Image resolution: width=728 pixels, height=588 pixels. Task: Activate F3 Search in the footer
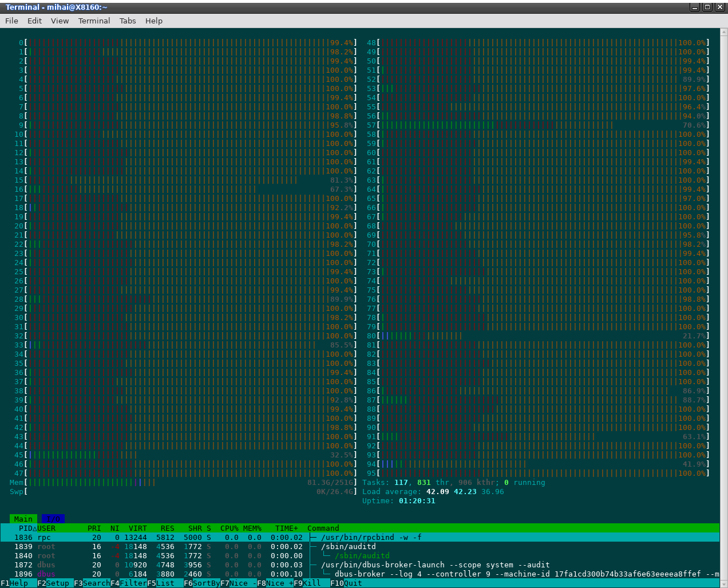[x=92, y=583]
